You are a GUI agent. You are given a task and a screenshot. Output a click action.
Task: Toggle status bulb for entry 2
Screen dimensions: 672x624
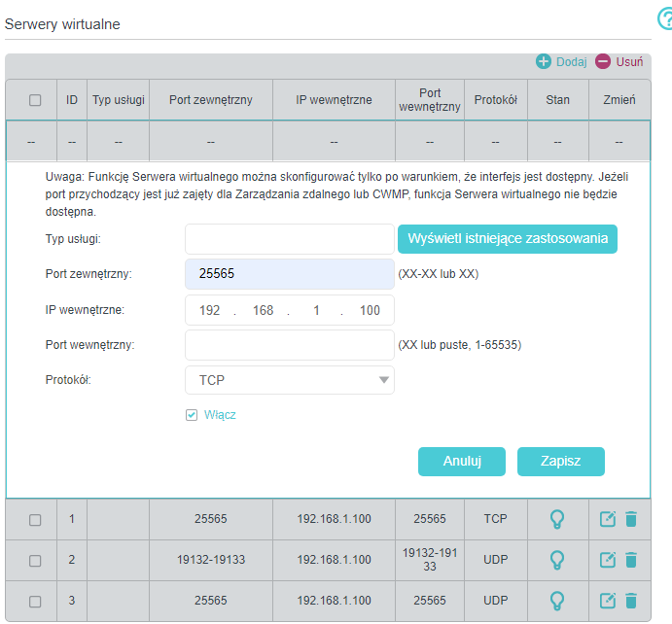(557, 560)
